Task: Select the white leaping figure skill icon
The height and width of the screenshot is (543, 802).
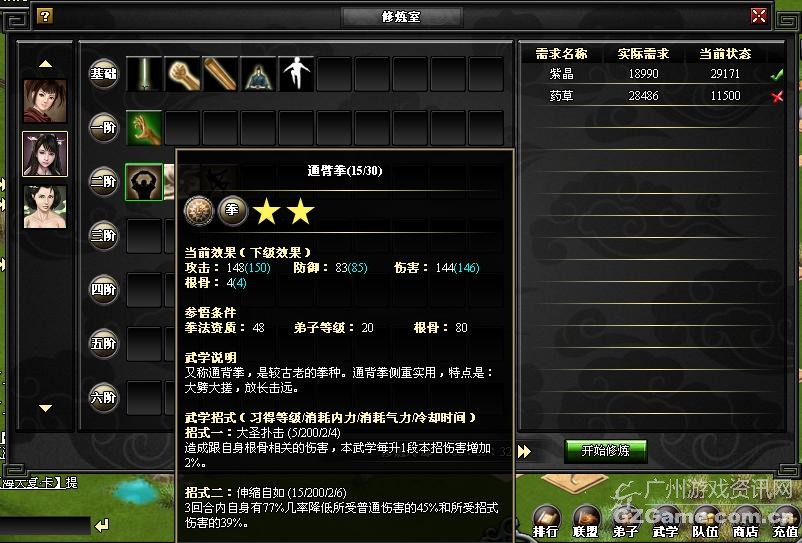Action: (x=296, y=74)
